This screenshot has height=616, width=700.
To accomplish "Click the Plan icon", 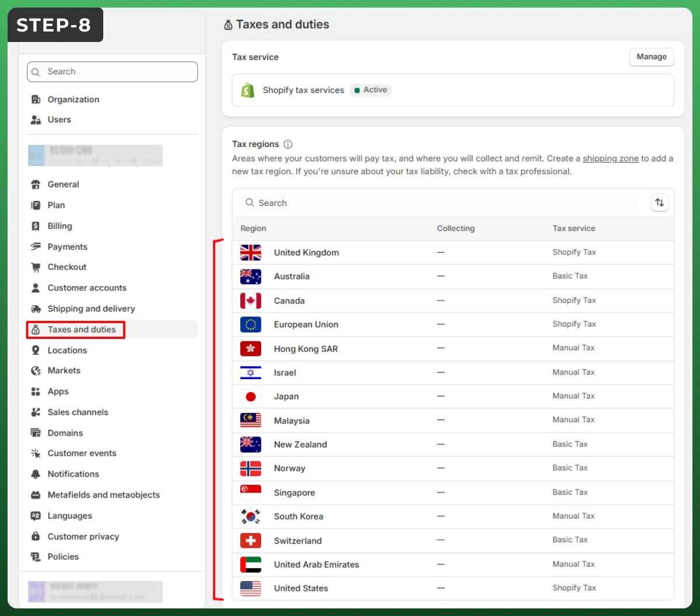I will [x=36, y=205].
